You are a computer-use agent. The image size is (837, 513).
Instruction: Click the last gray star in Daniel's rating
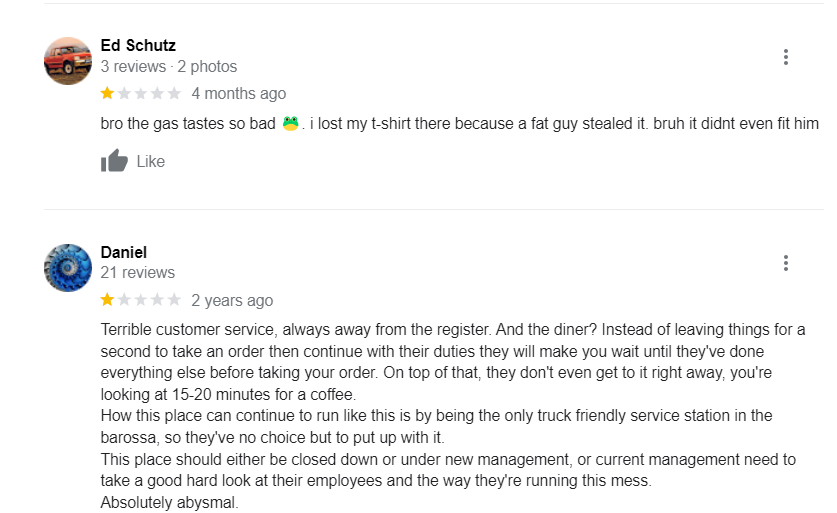(x=175, y=300)
